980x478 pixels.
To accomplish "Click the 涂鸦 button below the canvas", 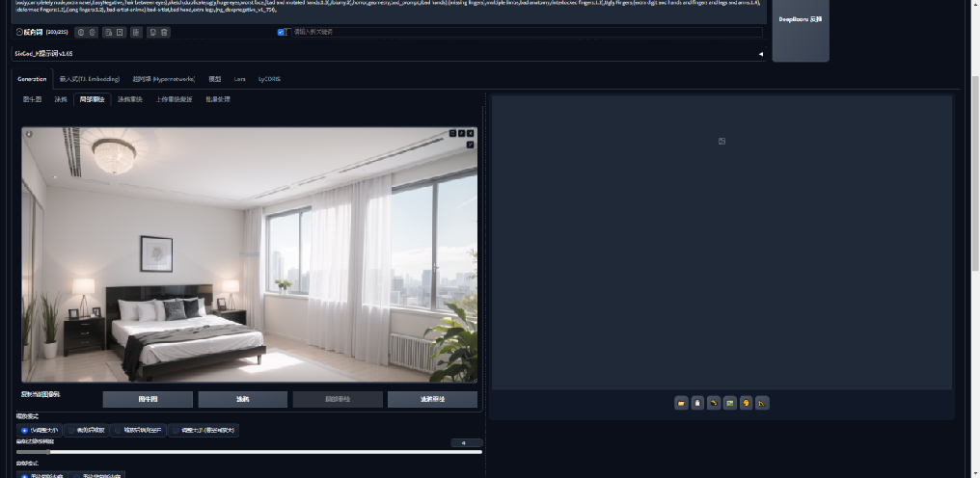I will tap(242, 399).
